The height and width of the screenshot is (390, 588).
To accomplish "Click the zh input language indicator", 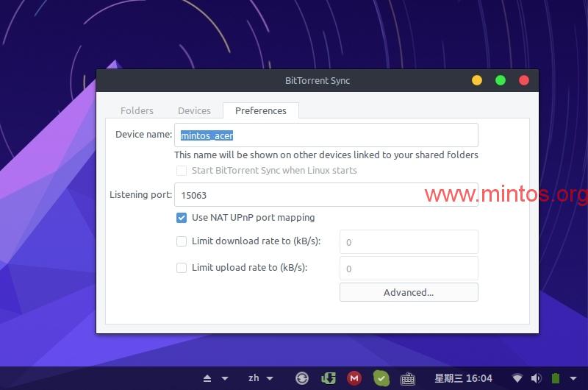I will (x=254, y=378).
